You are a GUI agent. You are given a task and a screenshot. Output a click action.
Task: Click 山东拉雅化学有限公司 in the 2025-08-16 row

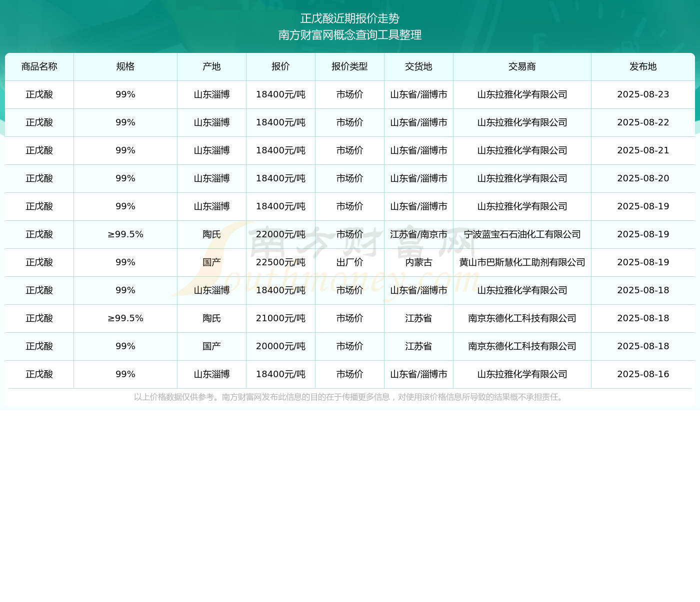(522, 374)
